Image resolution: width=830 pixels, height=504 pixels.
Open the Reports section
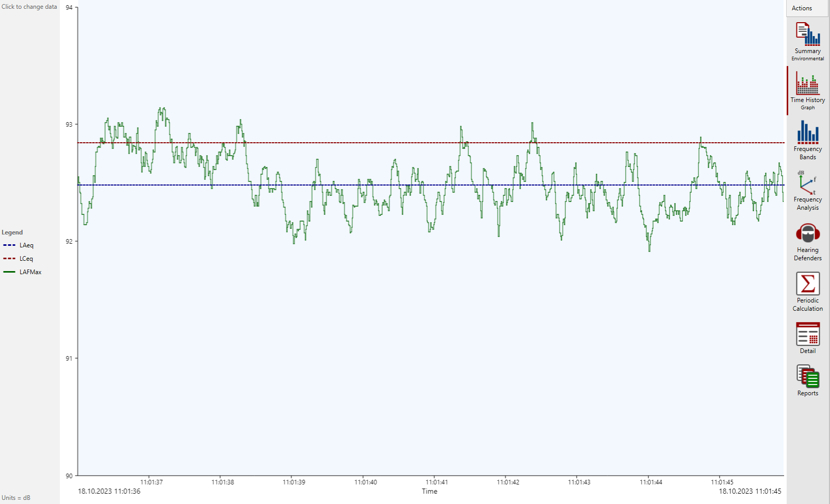click(x=808, y=380)
